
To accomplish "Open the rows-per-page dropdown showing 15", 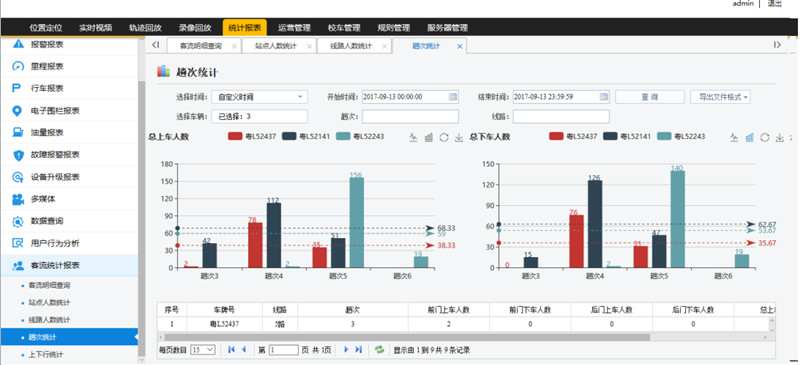I will click(203, 350).
